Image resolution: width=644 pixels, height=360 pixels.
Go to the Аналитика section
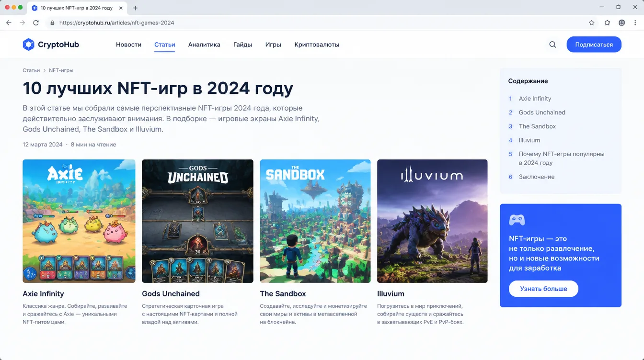click(204, 45)
